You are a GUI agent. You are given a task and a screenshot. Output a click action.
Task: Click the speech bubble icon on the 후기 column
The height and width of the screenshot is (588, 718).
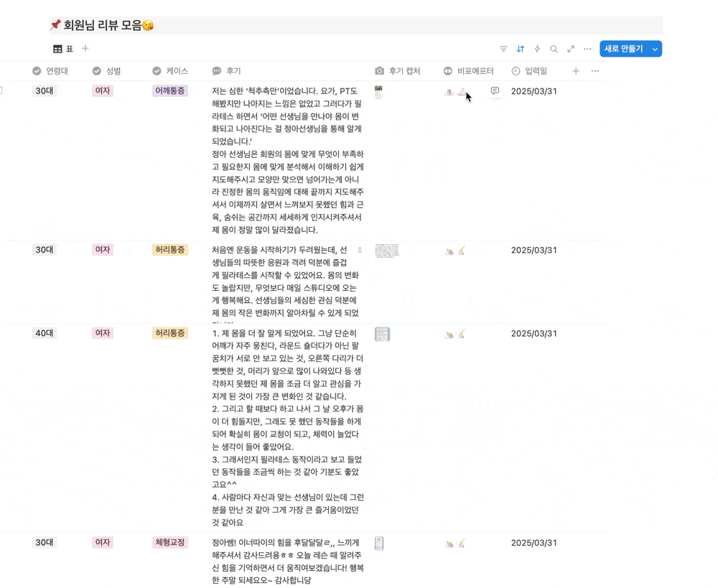click(x=215, y=71)
